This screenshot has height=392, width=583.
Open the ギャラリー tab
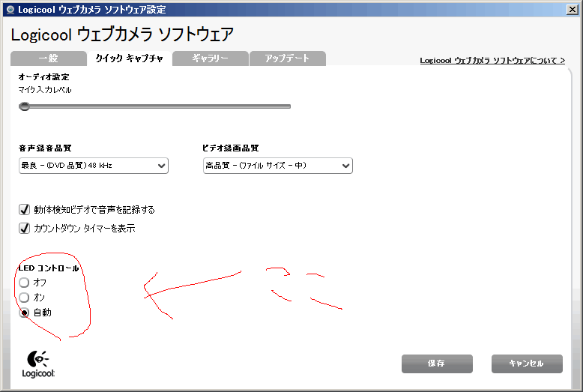(x=210, y=58)
